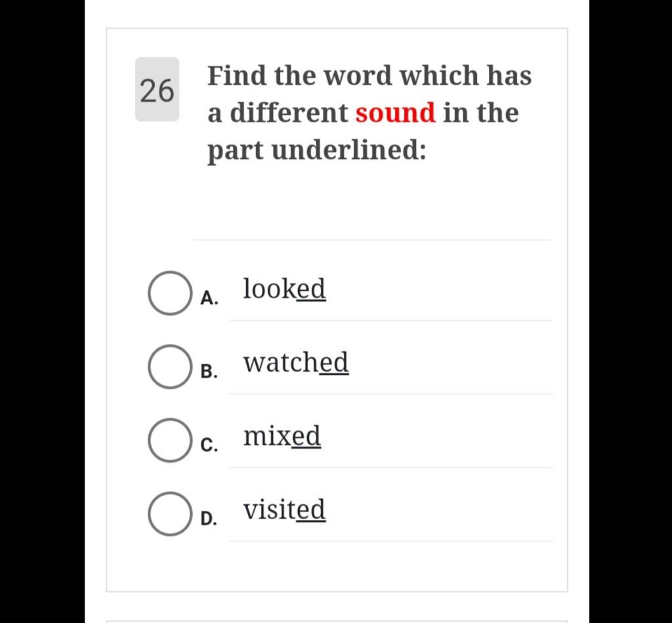Click the "Find the word which has" line
The image size is (672, 623).
point(369,75)
